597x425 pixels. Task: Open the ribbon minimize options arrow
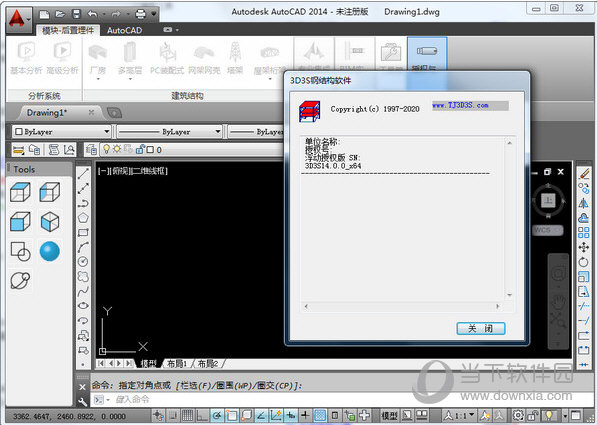(177, 30)
